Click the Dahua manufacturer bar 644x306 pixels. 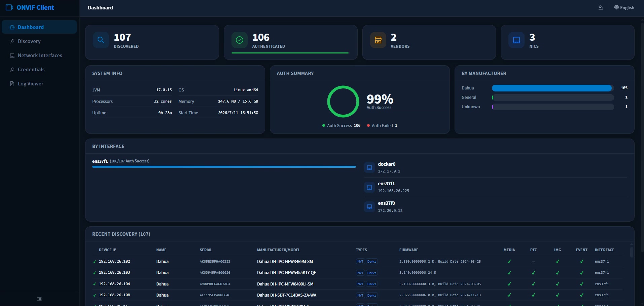tap(553, 88)
